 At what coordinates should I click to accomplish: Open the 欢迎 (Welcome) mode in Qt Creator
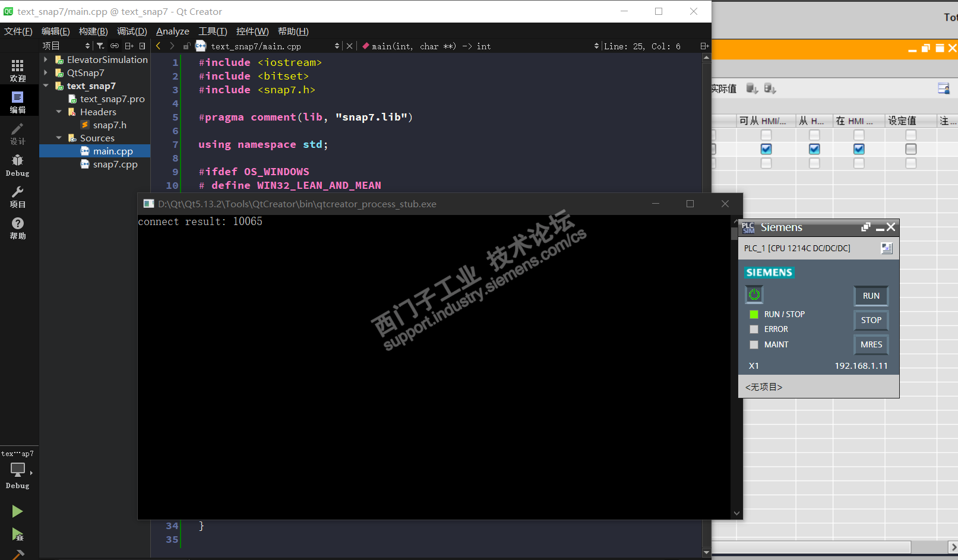coord(18,70)
